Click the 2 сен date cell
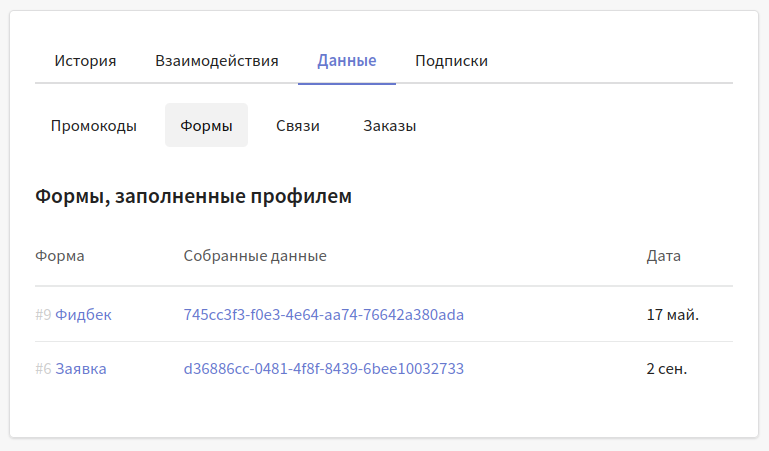The height and width of the screenshot is (451, 769). click(667, 369)
